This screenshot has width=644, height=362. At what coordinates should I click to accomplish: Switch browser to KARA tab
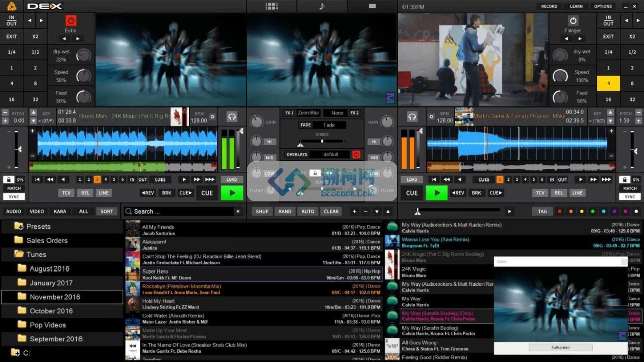(60, 211)
